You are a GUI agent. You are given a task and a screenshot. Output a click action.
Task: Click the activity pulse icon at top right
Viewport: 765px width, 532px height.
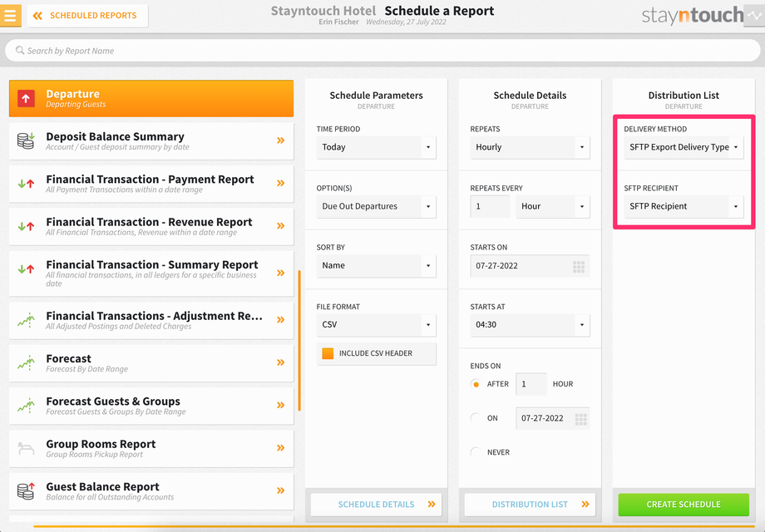click(754, 16)
